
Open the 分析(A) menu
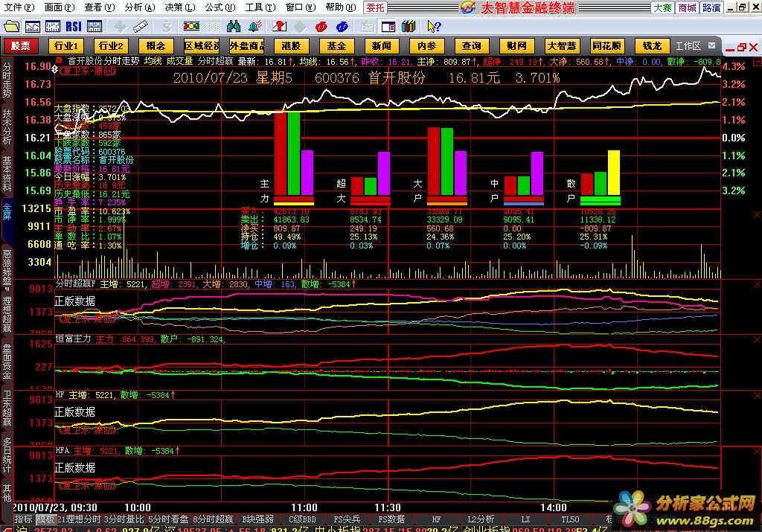point(139,7)
